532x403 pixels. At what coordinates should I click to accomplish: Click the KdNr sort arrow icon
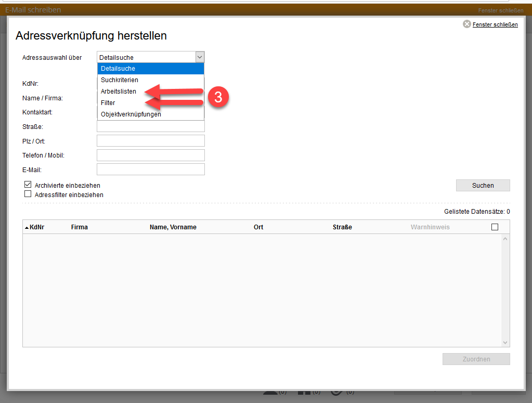27,227
